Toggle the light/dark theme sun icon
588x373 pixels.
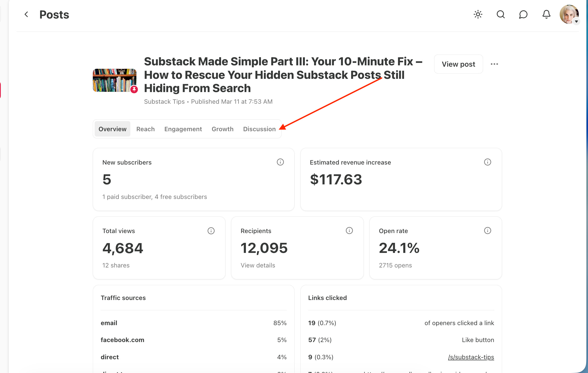(x=478, y=14)
